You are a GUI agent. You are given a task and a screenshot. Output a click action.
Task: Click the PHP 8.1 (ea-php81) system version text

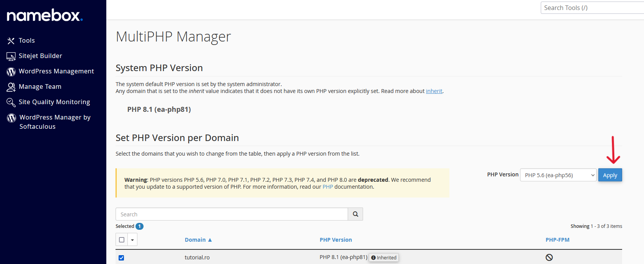coord(159,110)
